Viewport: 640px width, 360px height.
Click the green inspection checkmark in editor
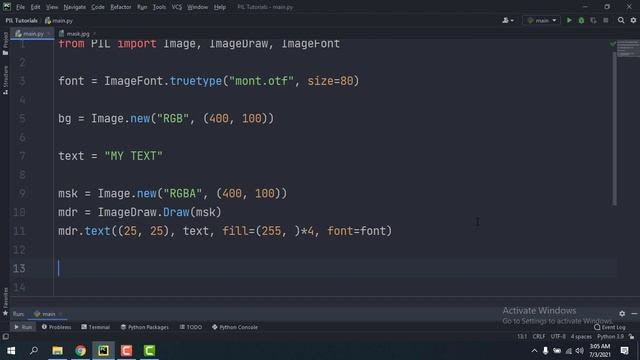click(x=612, y=44)
